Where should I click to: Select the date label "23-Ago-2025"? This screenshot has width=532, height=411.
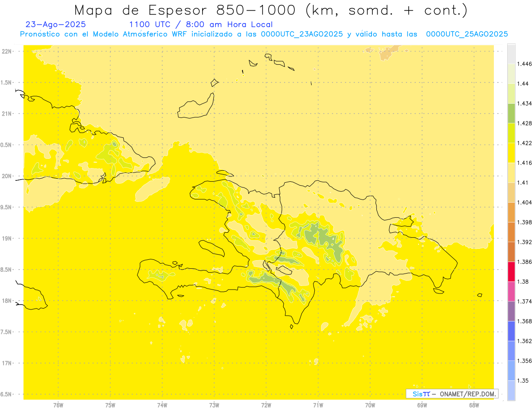coord(56,24)
